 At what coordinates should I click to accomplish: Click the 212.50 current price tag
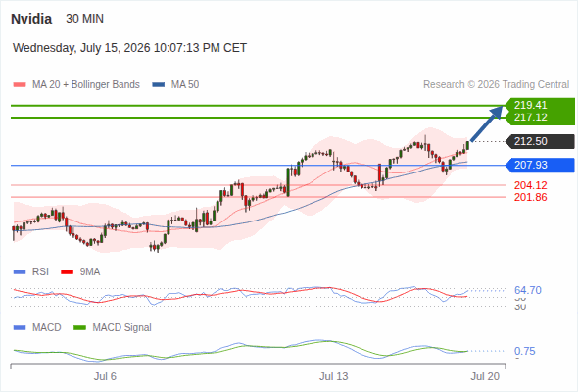click(x=540, y=141)
